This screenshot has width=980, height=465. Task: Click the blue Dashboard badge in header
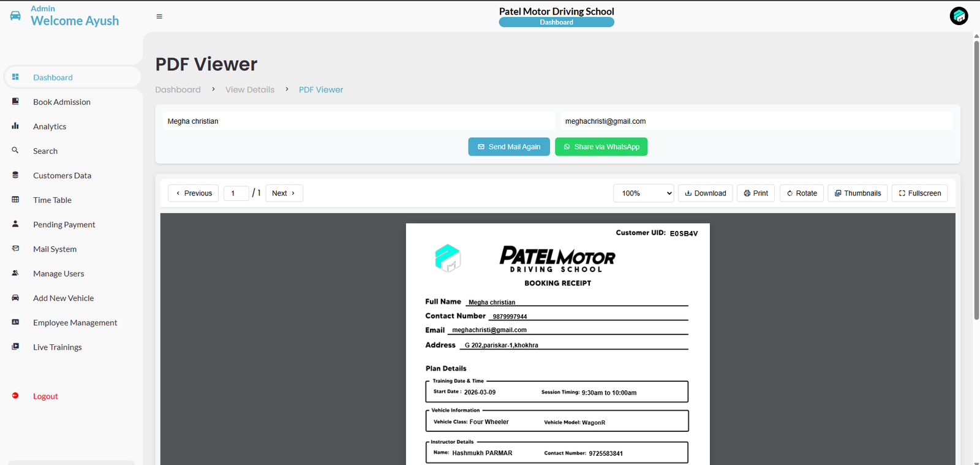pos(556,22)
